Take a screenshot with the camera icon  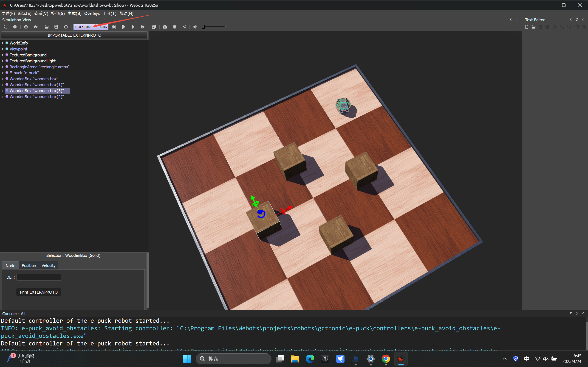165,27
